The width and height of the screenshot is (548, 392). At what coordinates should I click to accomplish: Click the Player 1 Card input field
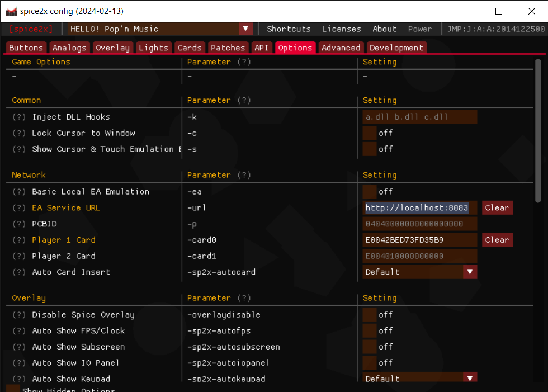(420, 239)
